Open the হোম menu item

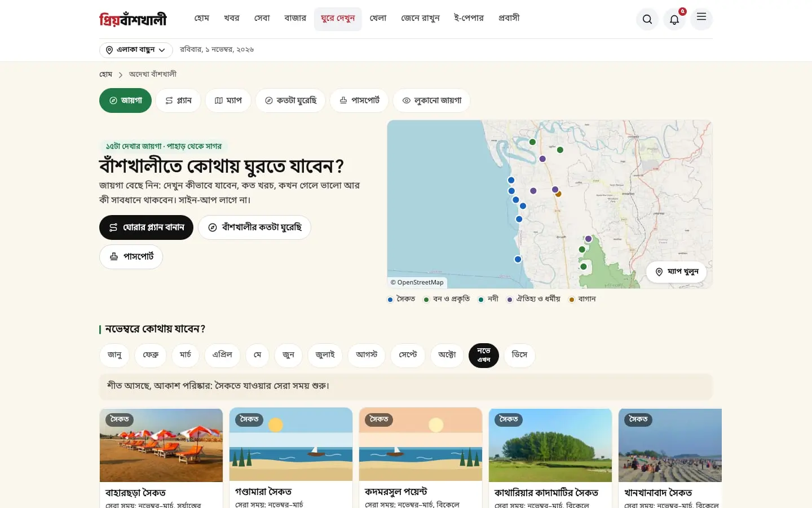202,19
